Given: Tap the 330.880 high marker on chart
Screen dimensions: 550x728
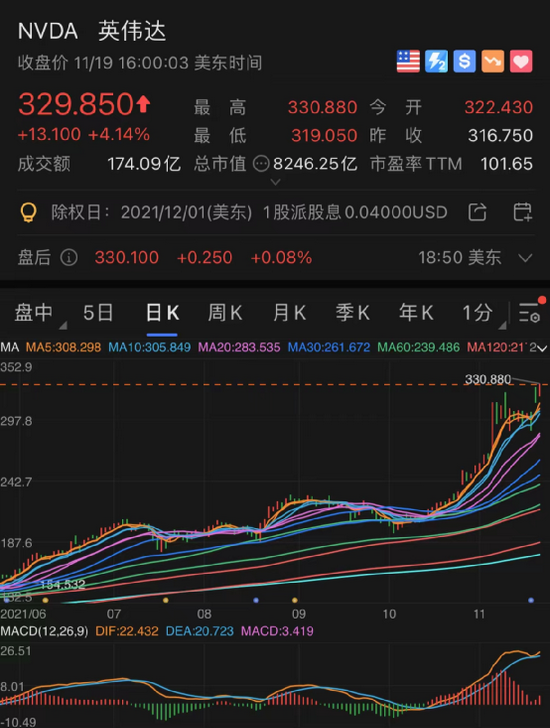Looking at the screenshot, I should point(488,379).
